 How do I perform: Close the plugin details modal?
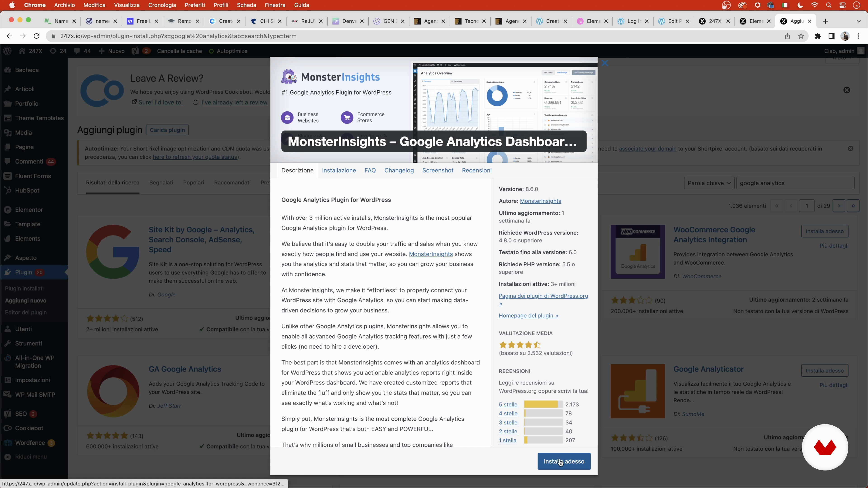point(604,63)
